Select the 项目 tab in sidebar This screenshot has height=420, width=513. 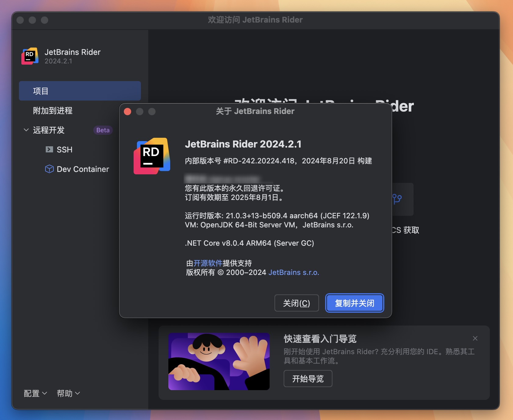coord(80,91)
